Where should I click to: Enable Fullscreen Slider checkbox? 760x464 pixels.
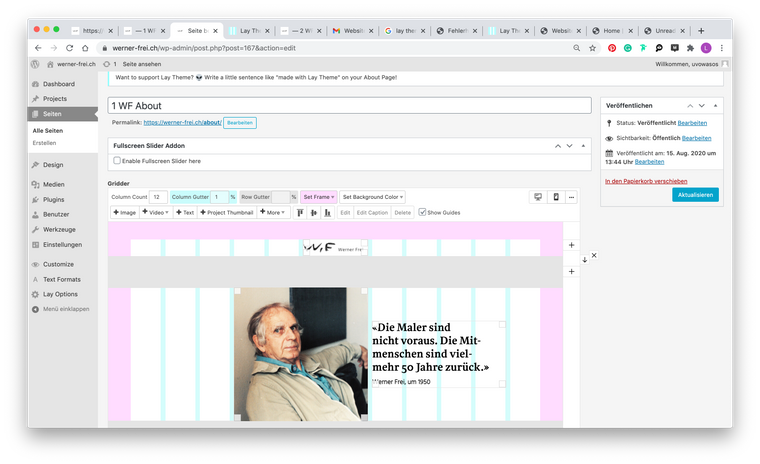(117, 161)
